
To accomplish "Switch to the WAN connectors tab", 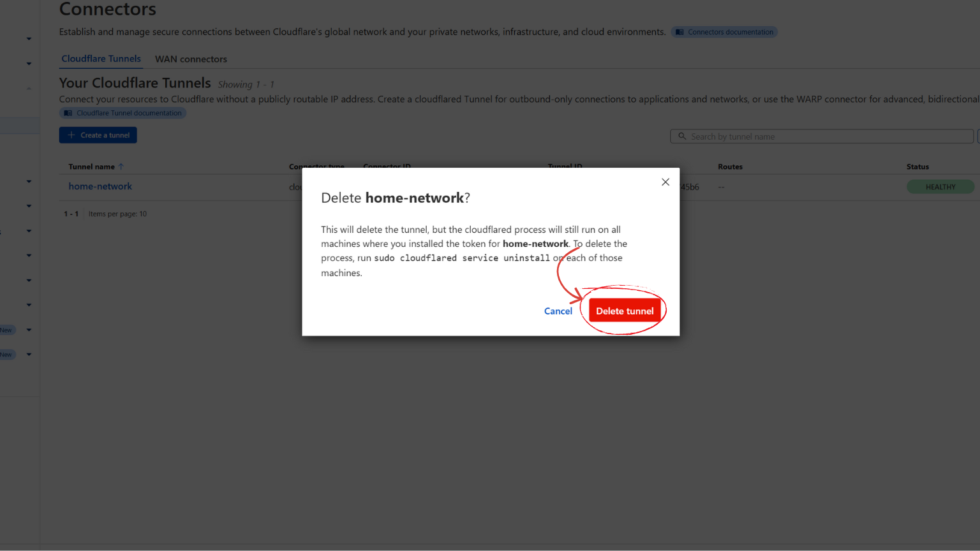I will [191, 59].
